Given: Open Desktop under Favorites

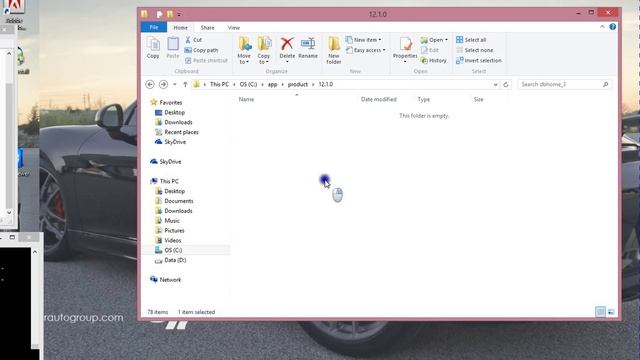Looking at the screenshot, I should click(x=174, y=112).
